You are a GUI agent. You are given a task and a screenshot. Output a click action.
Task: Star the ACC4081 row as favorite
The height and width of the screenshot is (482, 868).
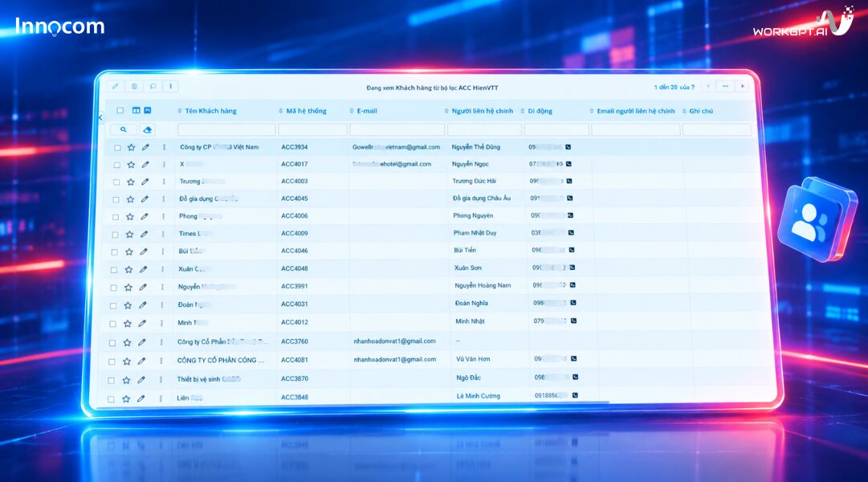(127, 361)
